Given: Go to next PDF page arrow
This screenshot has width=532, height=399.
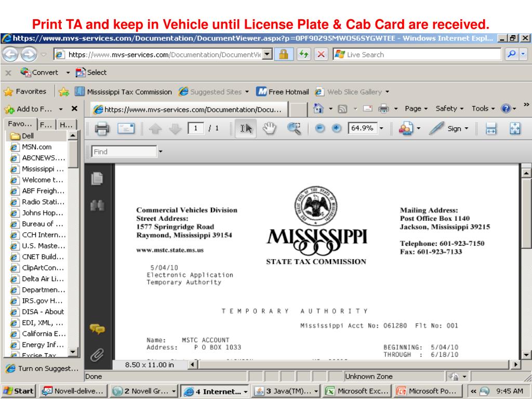Looking at the screenshot, I should [175, 129].
